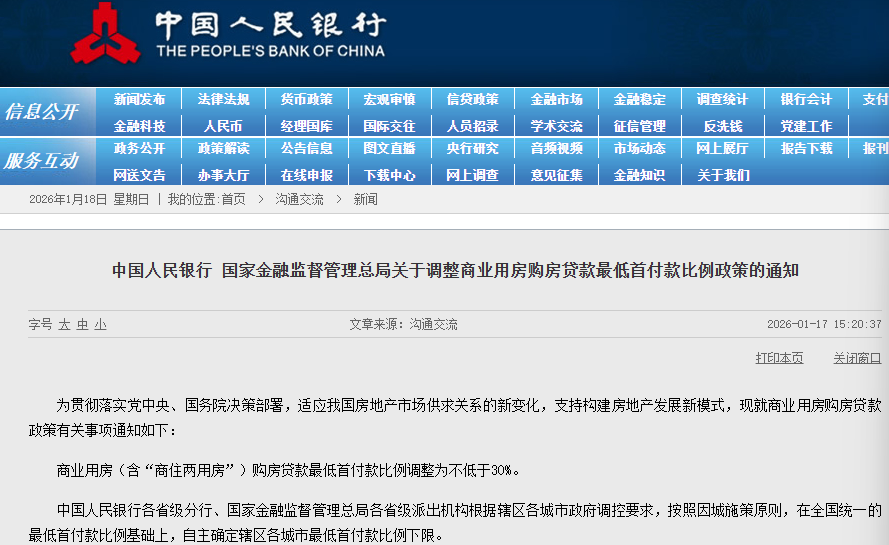This screenshot has width=889, height=545.
Task: Open 反洗钱 navigation link
Action: tap(722, 126)
